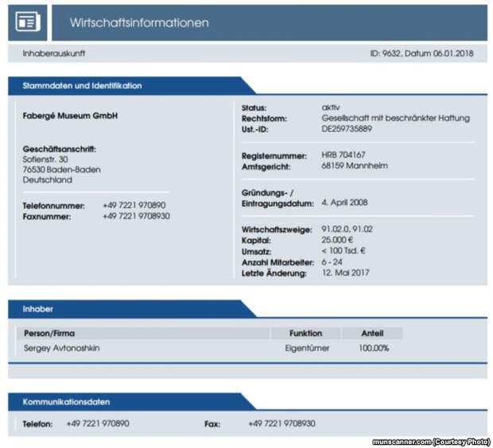Select the employee count '6 - 24'
The width and height of the screenshot is (493, 448).
pos(332,261)
